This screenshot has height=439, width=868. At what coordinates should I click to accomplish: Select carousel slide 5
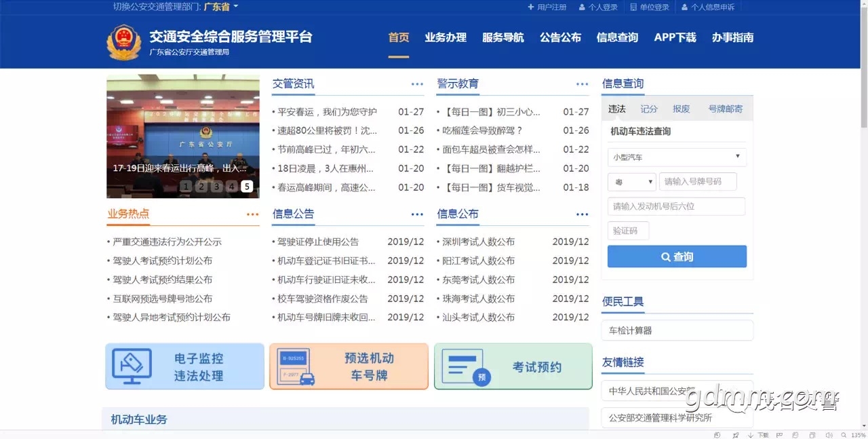pos(247,187)
